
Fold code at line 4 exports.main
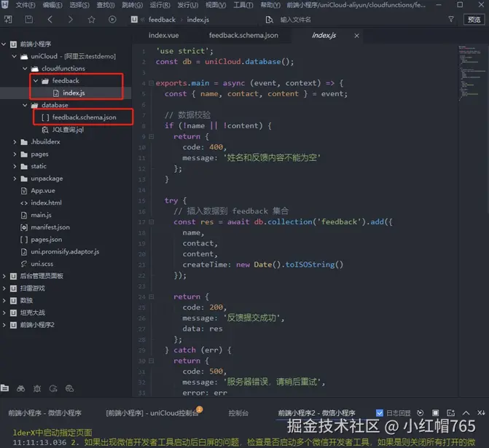point(152,83)
